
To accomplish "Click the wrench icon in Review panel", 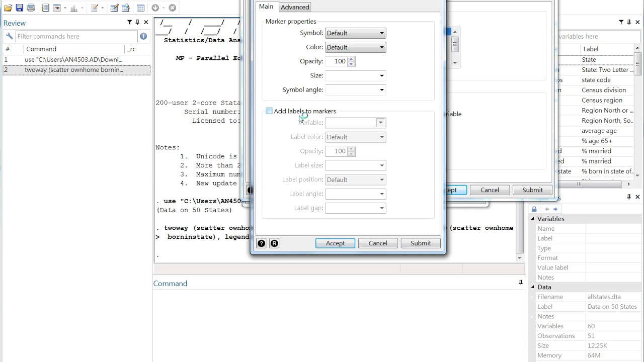I will pos(9,36).
